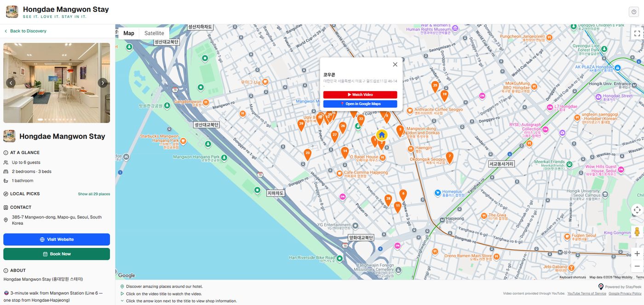Click map marker number 22
644x305 pixels.
pos(361,120)
